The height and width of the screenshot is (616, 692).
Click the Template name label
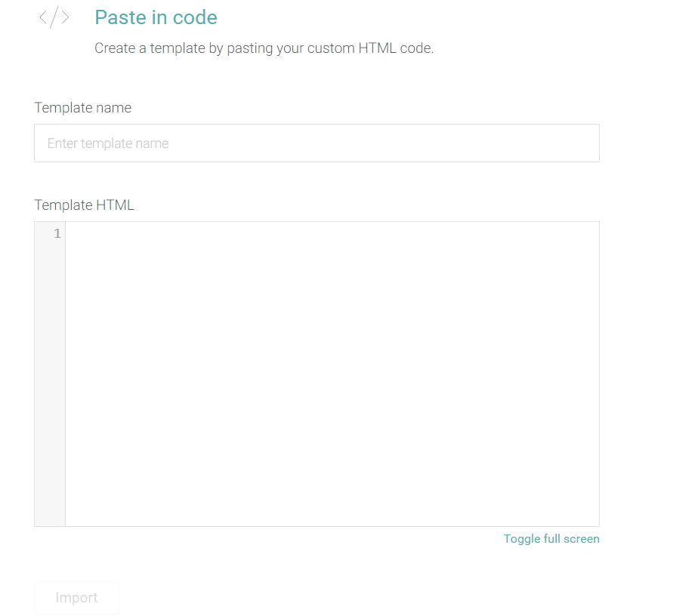[x=83, y=108]
